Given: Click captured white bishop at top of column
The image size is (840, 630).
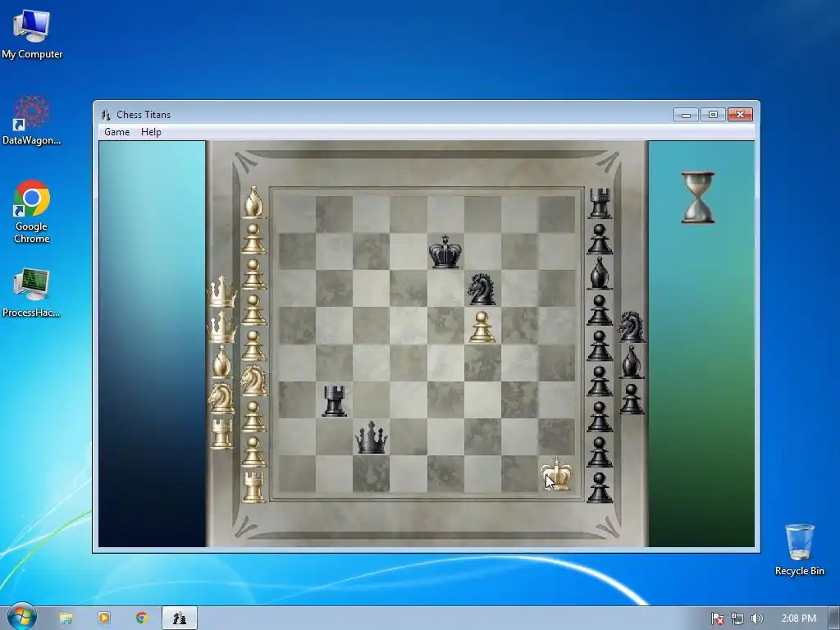Looking at the screenshot, I should [253, 202].
